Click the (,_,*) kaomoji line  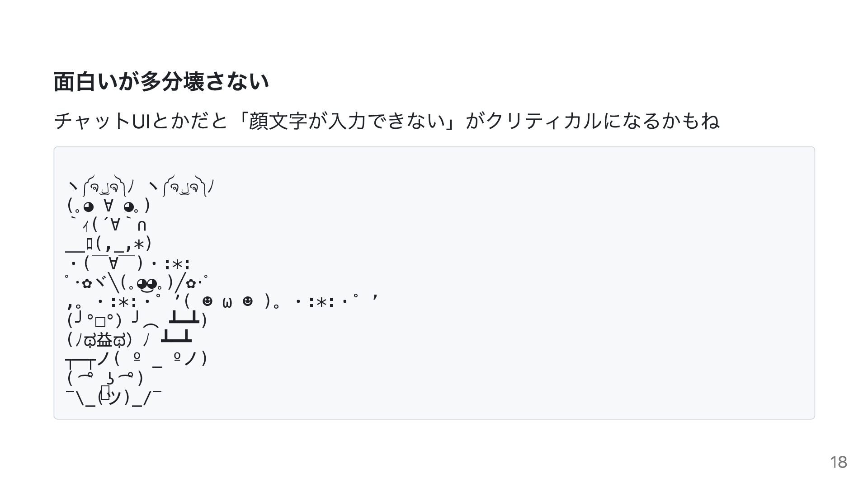pos(108,244)
